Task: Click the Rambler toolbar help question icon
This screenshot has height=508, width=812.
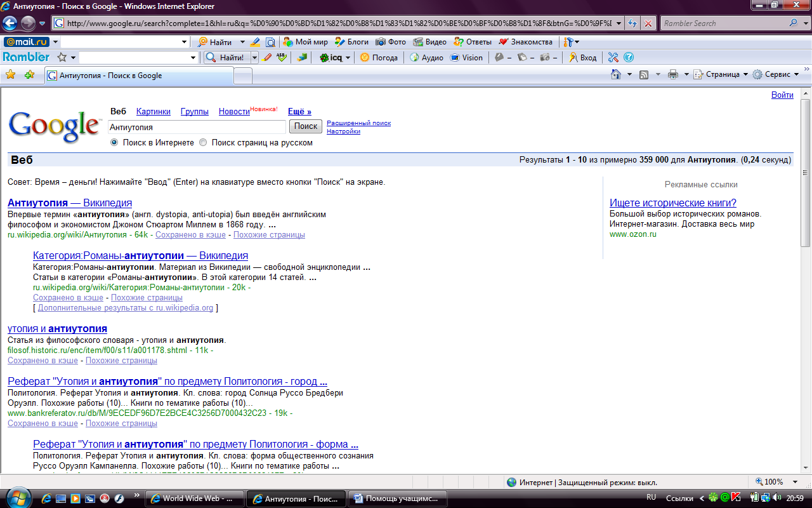Action: point(629,57)
